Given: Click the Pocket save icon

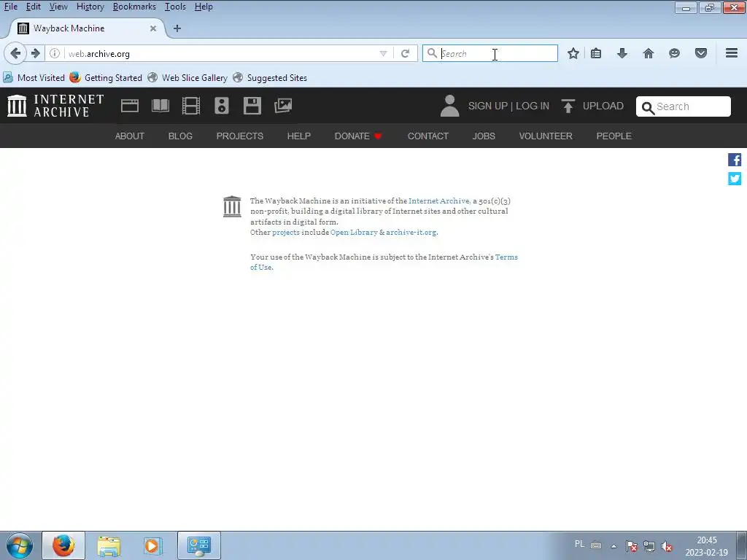Looking at the screenshot, I should (701, 53).
